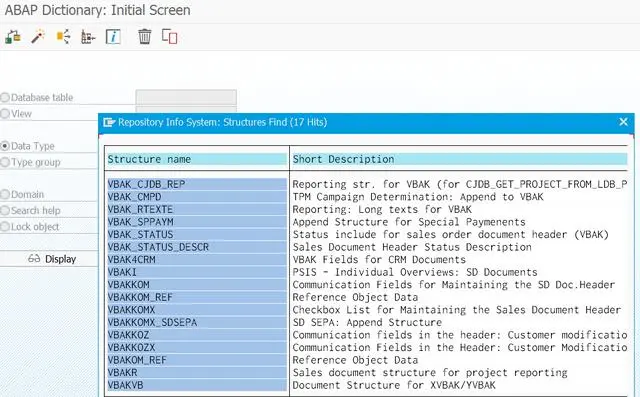
Task: Select the Domain radio button
Action: pos(5,194)
